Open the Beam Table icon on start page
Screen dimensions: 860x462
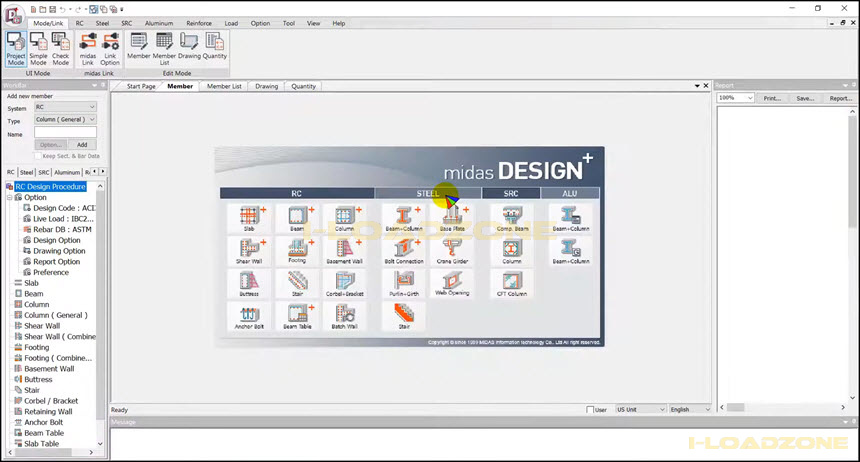click(297, 317)
